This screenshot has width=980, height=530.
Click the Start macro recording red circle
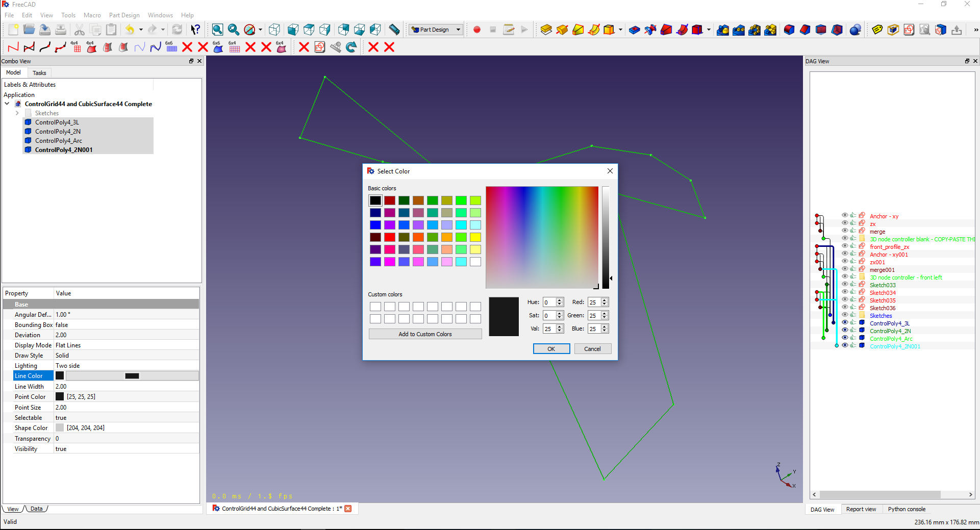(x=477, y=30)
